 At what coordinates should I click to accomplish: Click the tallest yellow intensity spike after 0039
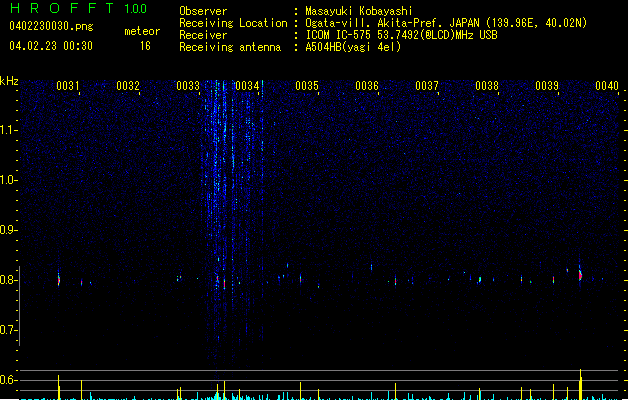point(580,384)
